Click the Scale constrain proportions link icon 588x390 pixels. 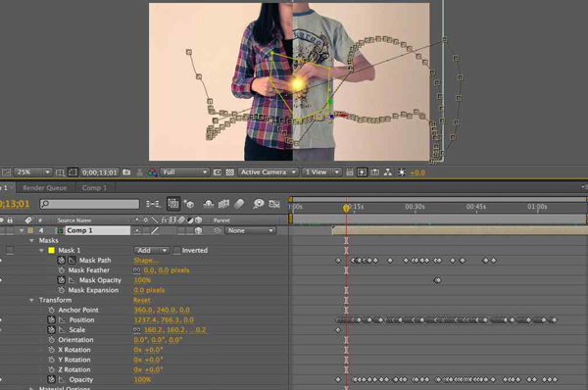pyautogui.click(x=137, y=329)
